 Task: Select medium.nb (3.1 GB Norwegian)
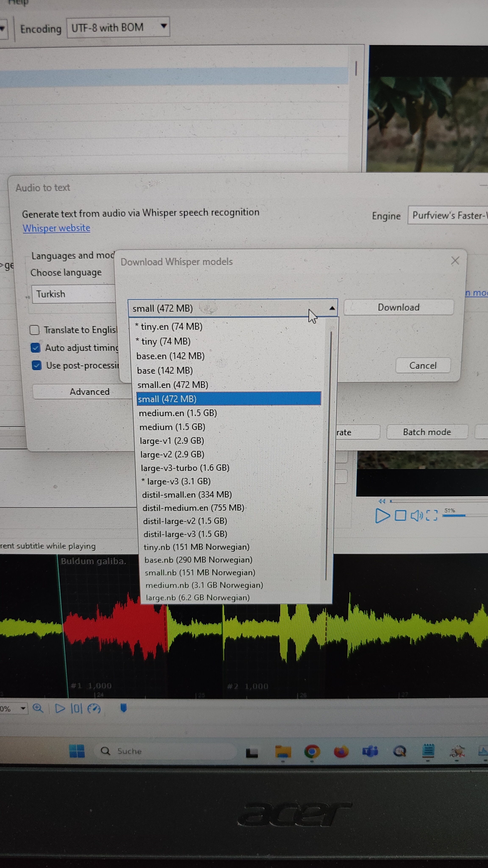(204, 585)
